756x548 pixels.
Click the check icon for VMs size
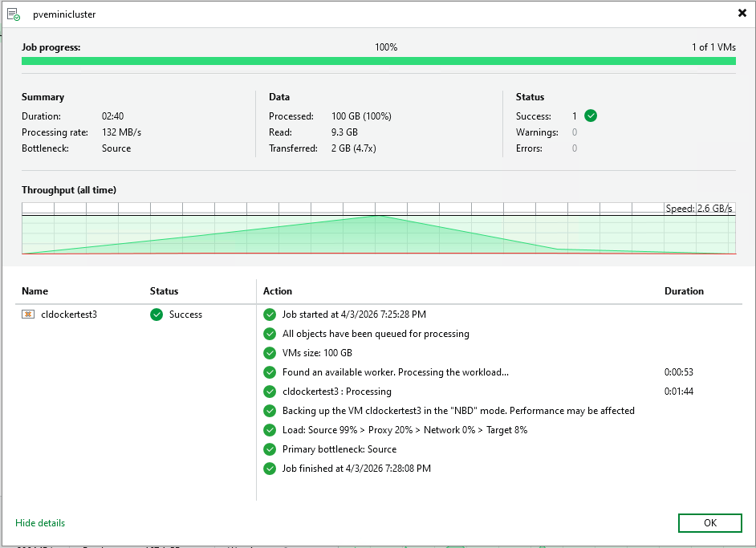click(270, 353)
